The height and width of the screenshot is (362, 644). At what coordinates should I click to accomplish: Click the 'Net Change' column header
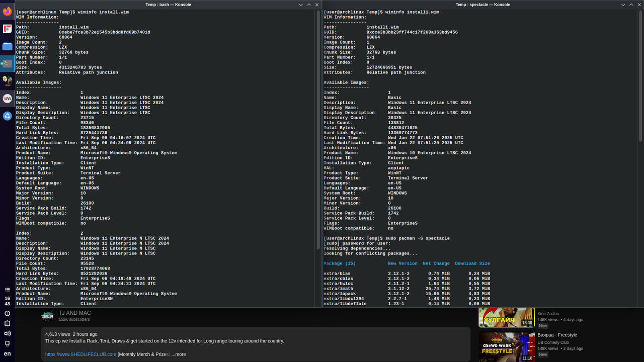point(436,263)
